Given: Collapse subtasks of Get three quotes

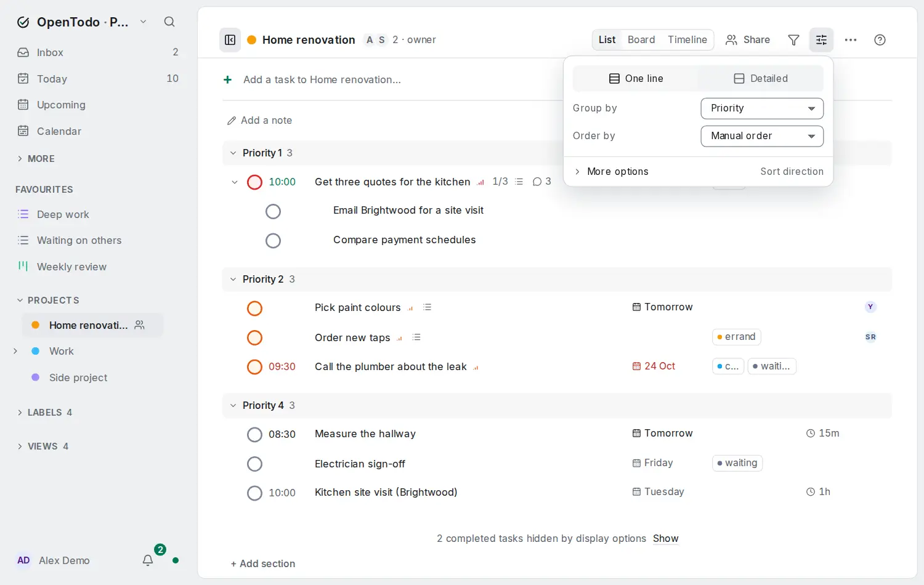Looking at the screenshot, I should point(235,182).
